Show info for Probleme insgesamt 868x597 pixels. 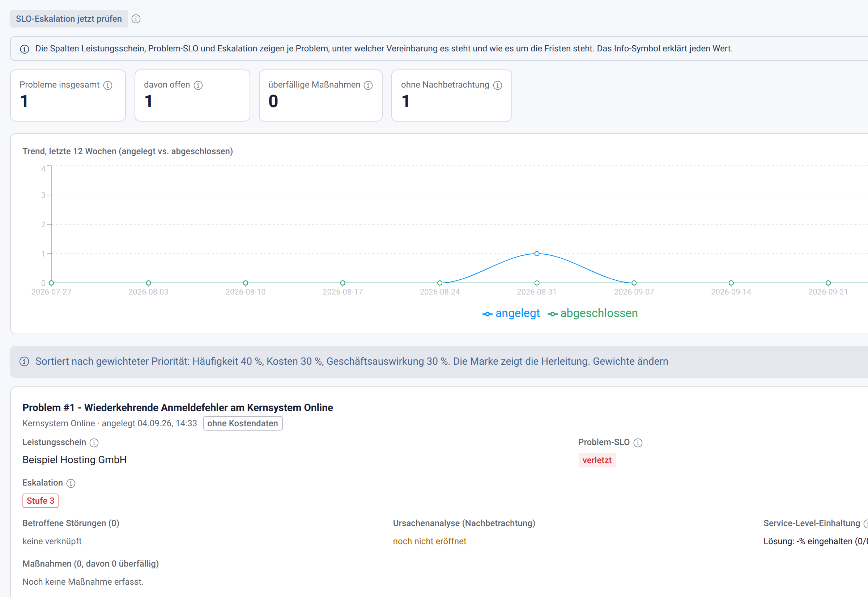pos(108,85)
